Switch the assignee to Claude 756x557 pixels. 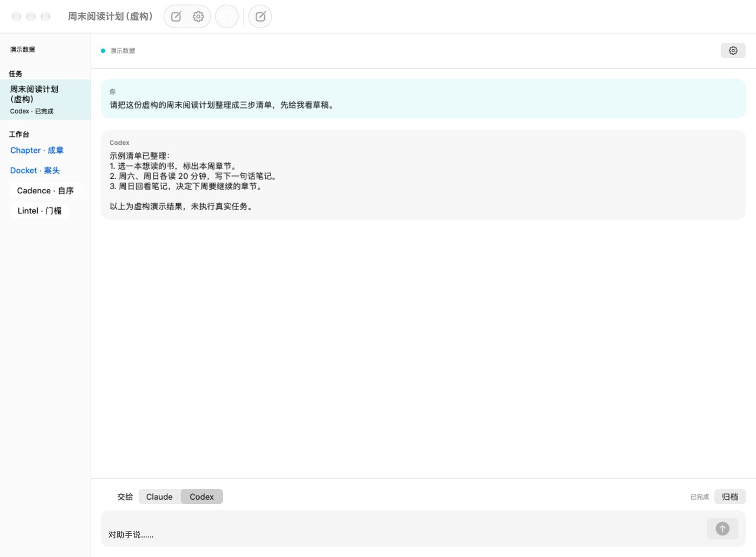pyautogui.click(x=159, y=496)
